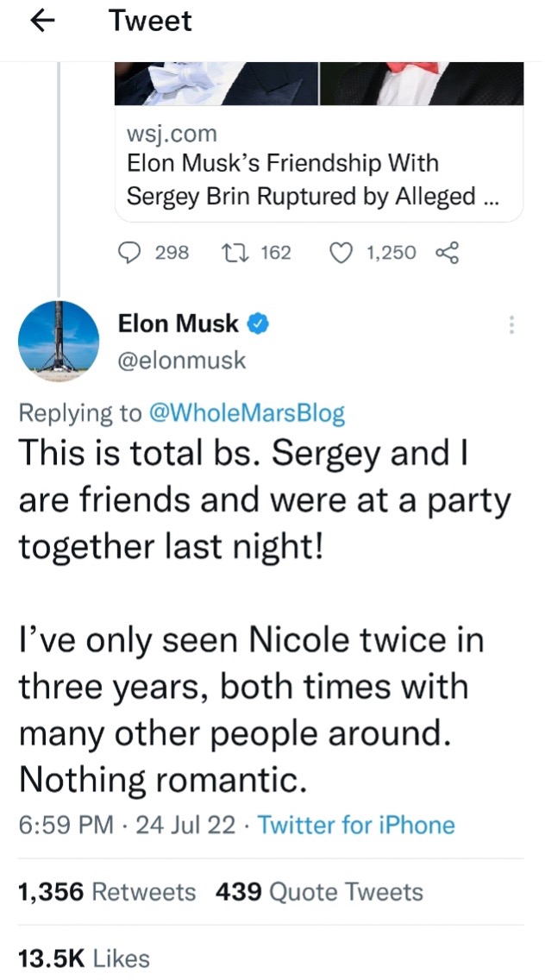Tap the Tweet header title
545x980 pixels.
click(150, 22)
